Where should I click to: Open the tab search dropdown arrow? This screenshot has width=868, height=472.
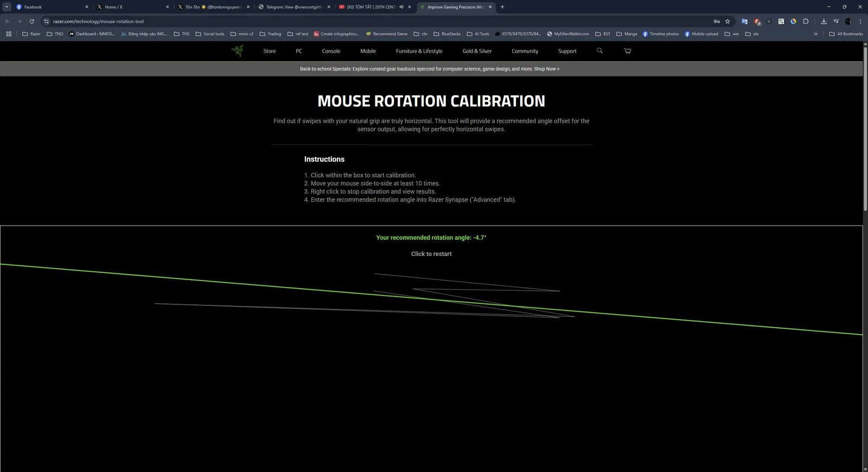[x=7, y=7]
